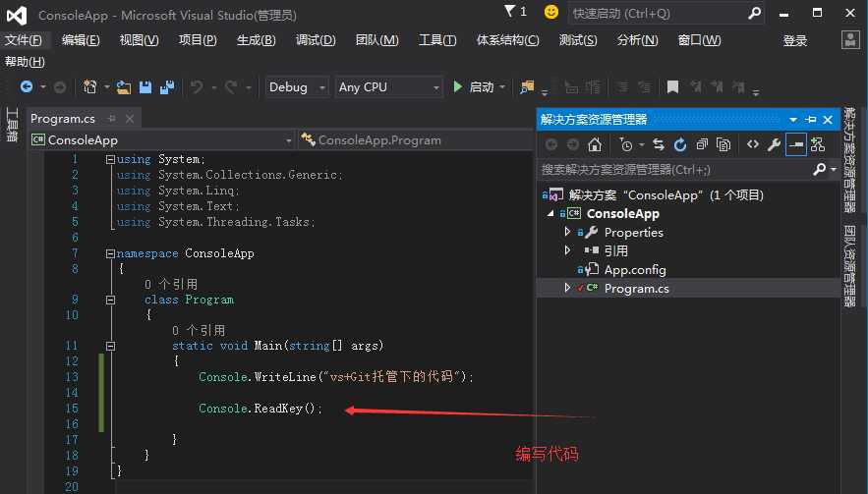Open the ConsoleApp.Program type dropdown
Viewport: 868px width, 494px height.
click(x=416, y=140)
